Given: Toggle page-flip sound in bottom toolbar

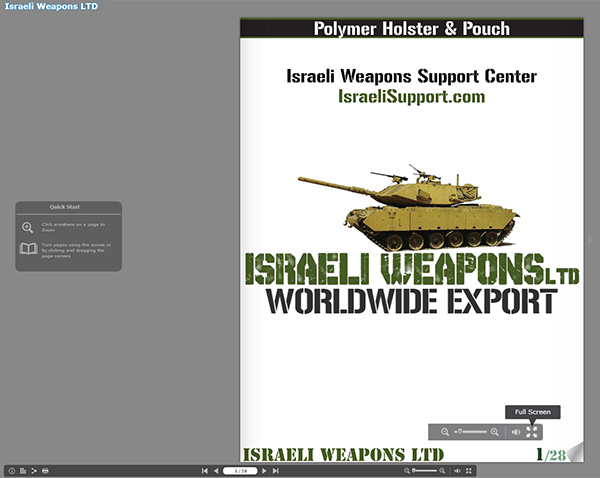Looking at the screenshot, I should point(457,471).
